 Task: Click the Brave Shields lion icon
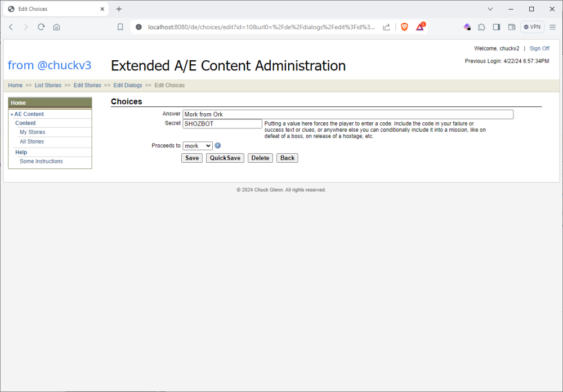point(404,27)
